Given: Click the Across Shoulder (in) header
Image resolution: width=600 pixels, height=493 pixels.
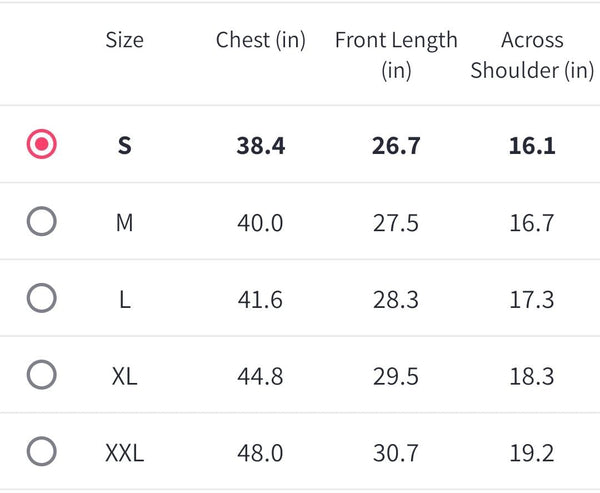Looking at the screenshot, I should tap(532, 55).
